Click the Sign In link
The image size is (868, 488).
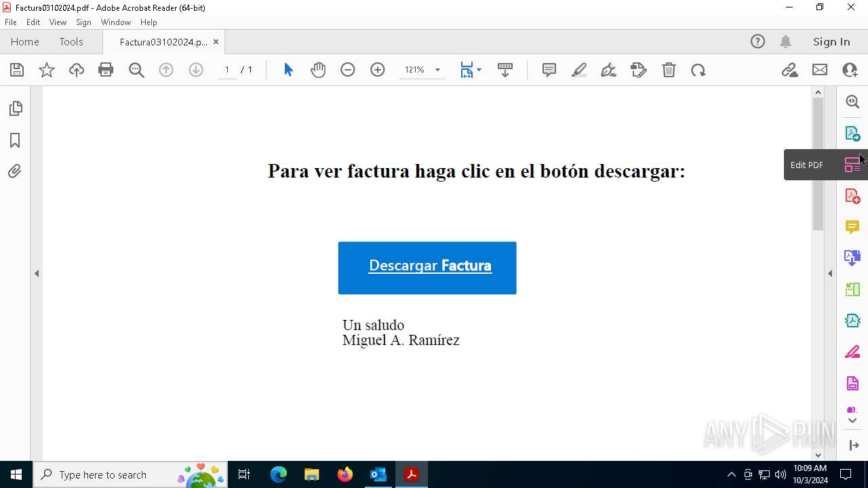pyautogui.click(x=831, y=41)
